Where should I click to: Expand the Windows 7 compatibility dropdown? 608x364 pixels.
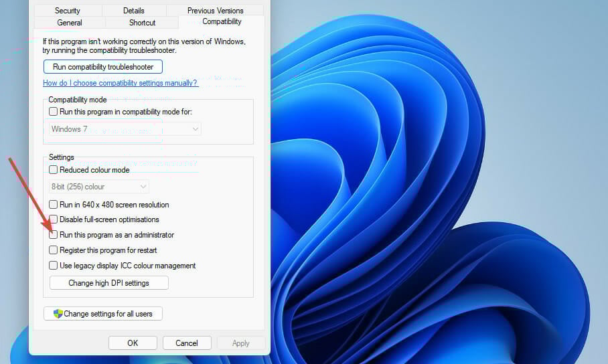pyautogui.click(x=125, y=128)
